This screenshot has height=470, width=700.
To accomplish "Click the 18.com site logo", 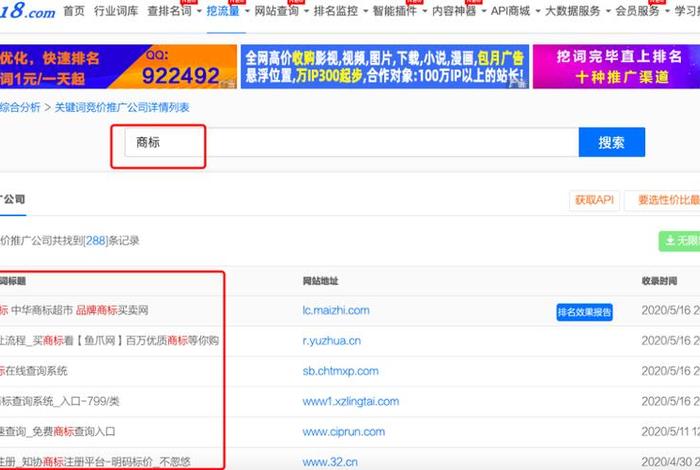I will (x=27, y=11).
